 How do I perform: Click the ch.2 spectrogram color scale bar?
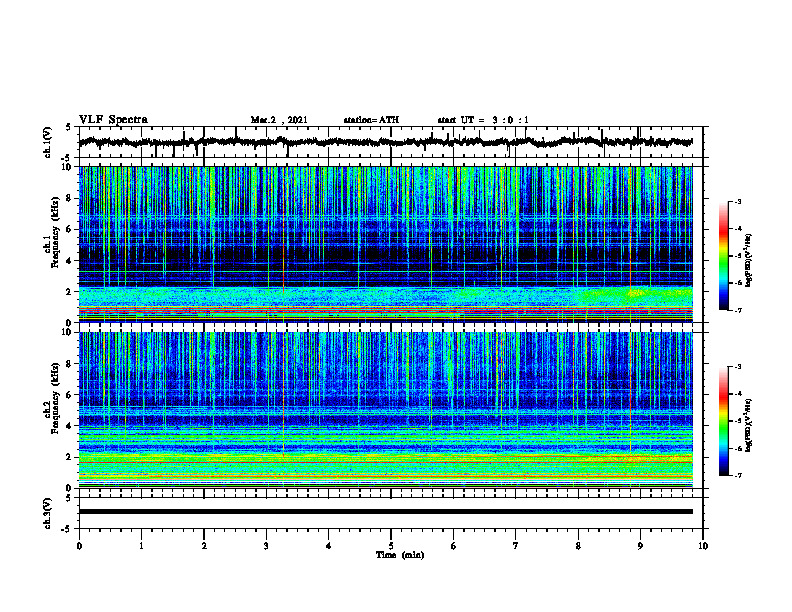click(723, 421)
